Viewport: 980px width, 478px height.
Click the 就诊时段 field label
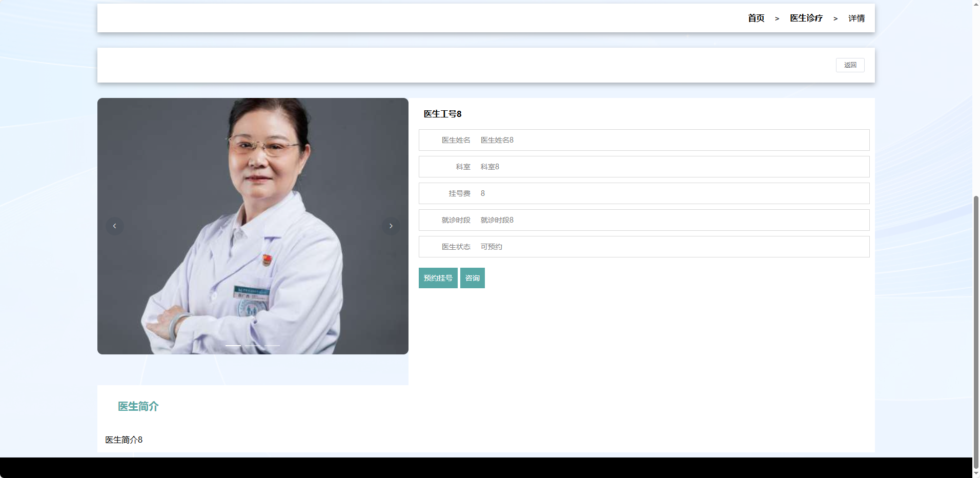point(456,220)
